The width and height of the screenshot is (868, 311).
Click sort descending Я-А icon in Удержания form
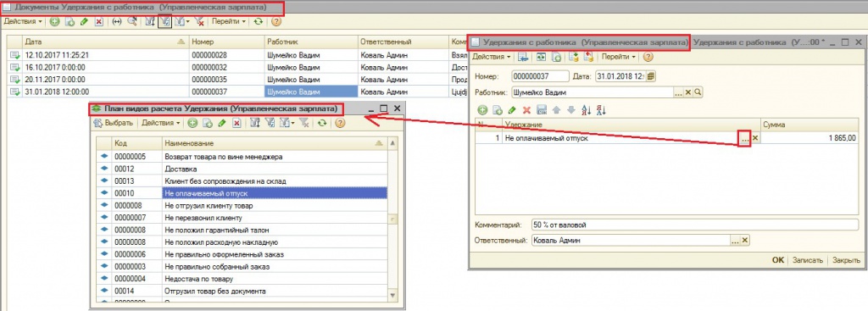[x=601, y=110]
